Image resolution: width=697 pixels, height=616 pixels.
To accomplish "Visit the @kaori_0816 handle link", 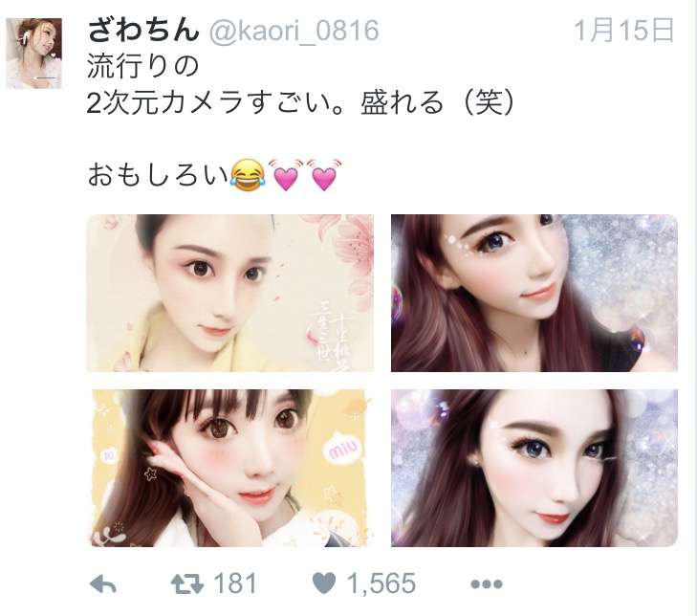I will [x=294, y=31].
